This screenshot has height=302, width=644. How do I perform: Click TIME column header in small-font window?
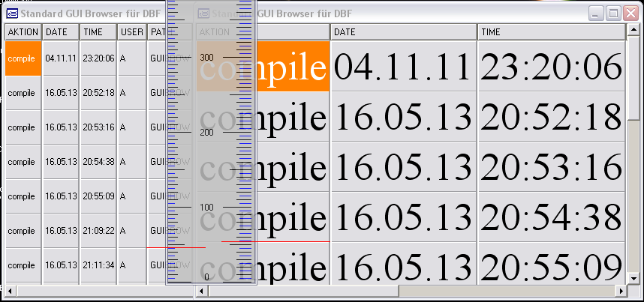[98, 32]
